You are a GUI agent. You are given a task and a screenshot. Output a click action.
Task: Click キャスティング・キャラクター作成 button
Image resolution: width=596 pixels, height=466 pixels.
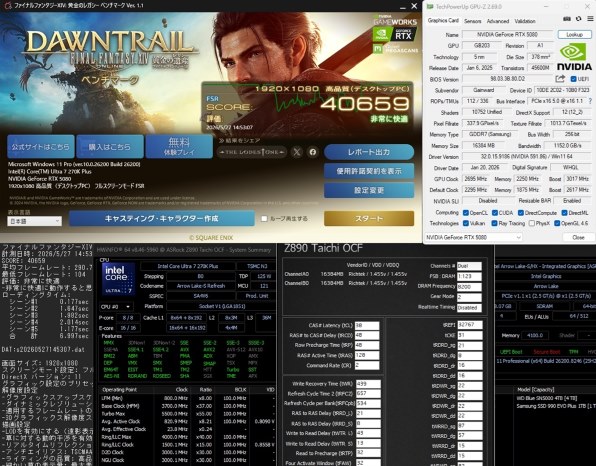[x=162, y=219]
